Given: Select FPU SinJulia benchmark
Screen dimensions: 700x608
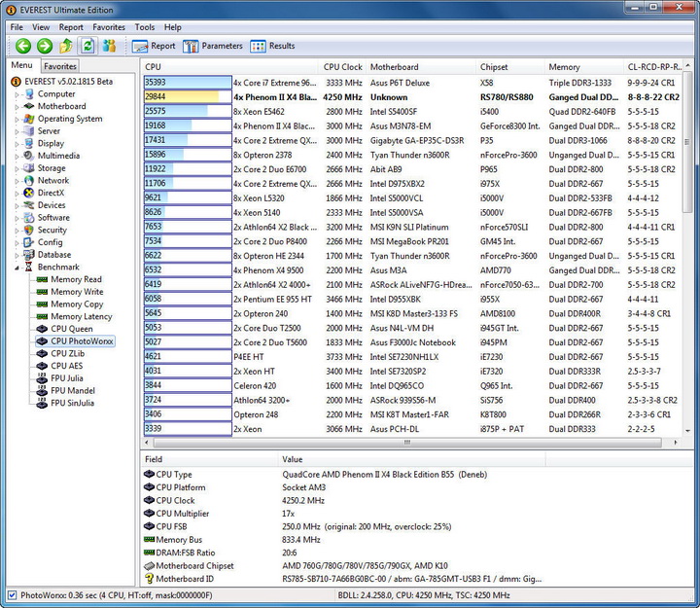Looking at the screenshot, I should pos(72,403).
